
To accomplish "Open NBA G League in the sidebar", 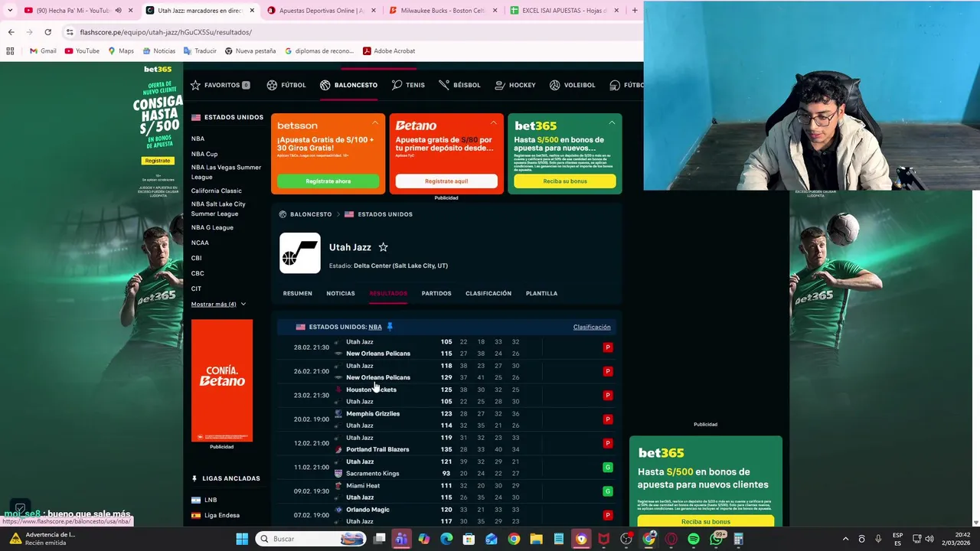I will pos(212,227).
